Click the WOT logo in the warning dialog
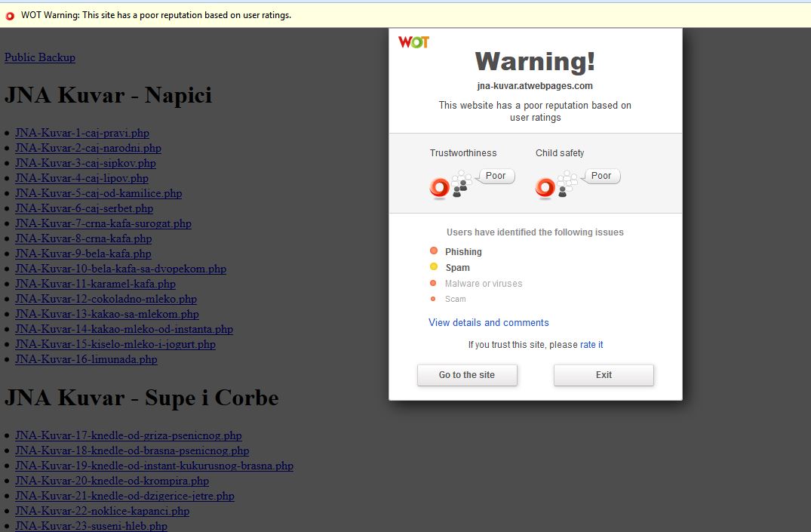The image size is (811, 532). 413,42
